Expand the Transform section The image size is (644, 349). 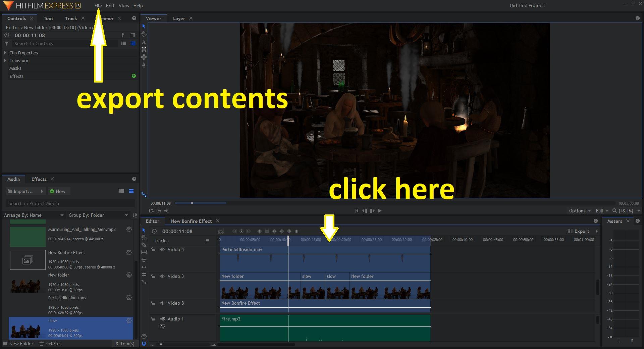(5, 60)
